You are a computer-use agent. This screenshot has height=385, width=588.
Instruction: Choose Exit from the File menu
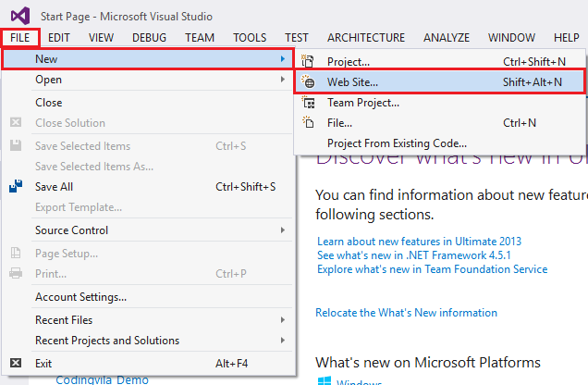click(147, 363)
